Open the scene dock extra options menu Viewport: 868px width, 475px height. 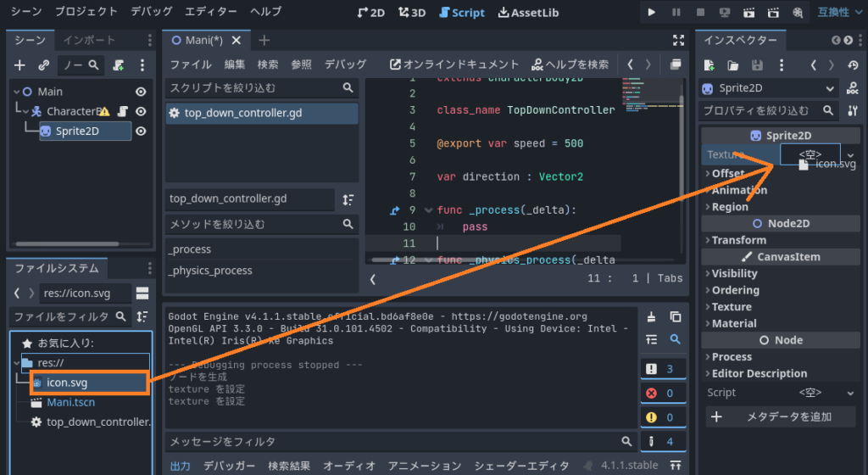pyautogui.click(x=142, y=65)
